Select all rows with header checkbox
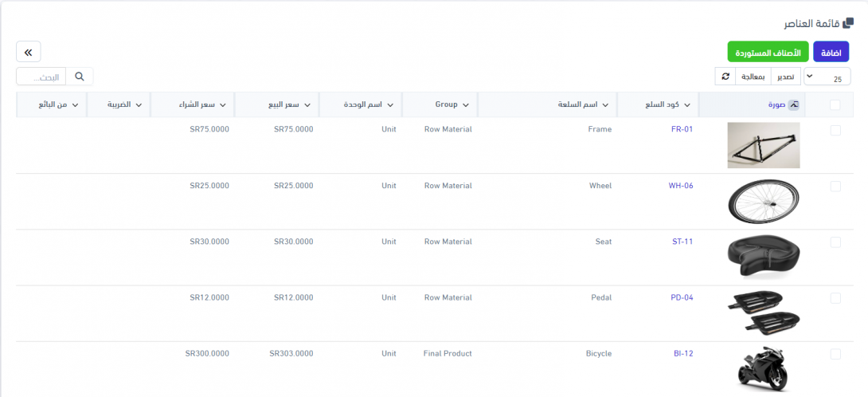The image size is (868, 397). click(835, 104)
